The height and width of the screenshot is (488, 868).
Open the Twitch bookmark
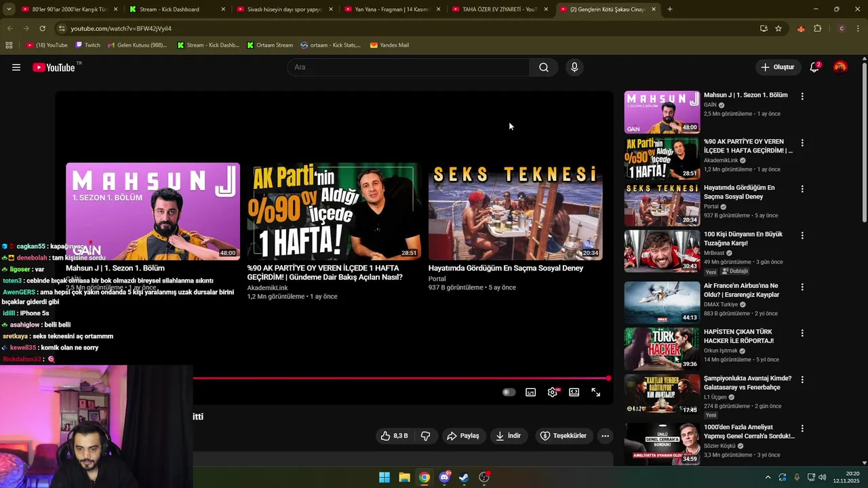[x=87, y=45]
